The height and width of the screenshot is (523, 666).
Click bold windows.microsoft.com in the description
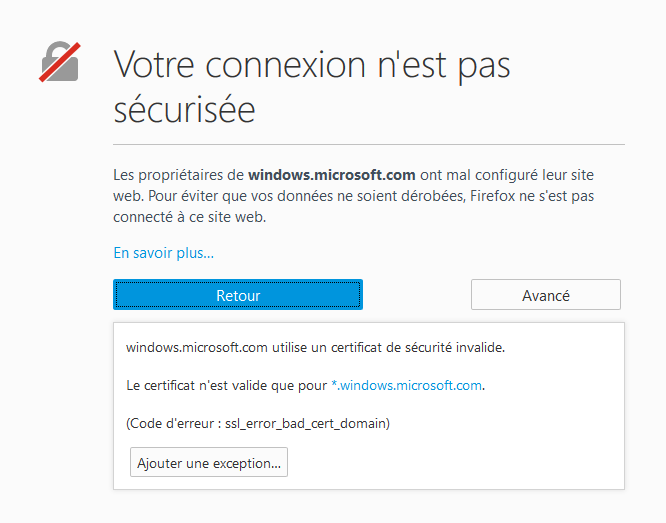pyautogui.click(x=331, y=175)
